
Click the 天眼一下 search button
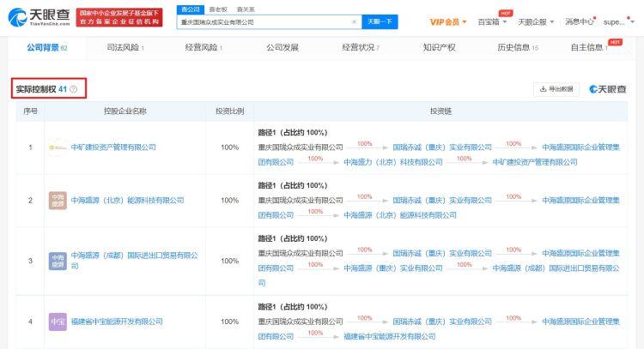(x=380, y=21)
